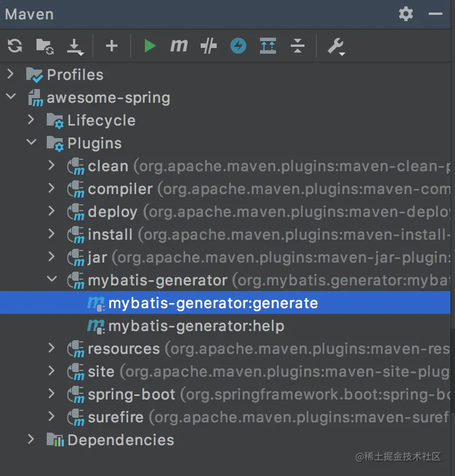455x476 pixels.
Task: Download sources and documentation icon
Action: pyautogui.click(x=75, y=47)
